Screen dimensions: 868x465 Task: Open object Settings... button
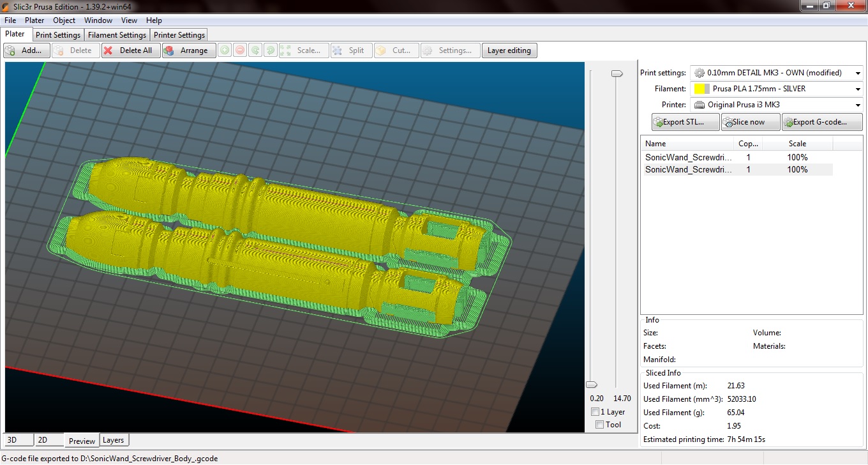(x=451, y=50)
